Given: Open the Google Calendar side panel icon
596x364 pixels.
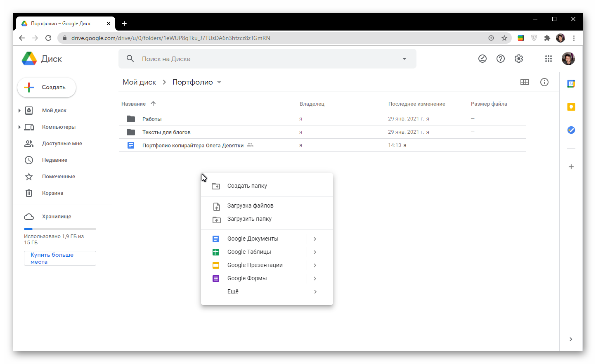Looking at the screenshot, I should (x=571, y=84).
